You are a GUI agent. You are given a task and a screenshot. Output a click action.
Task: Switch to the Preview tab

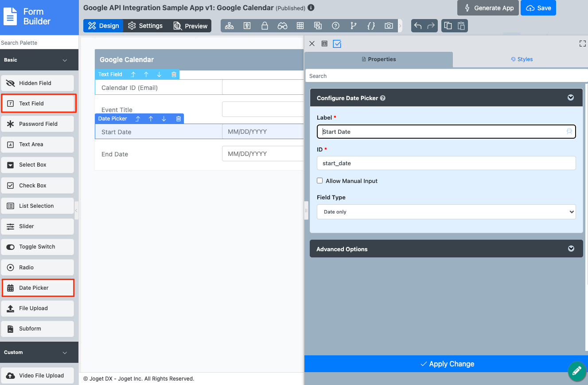point(190,26)
